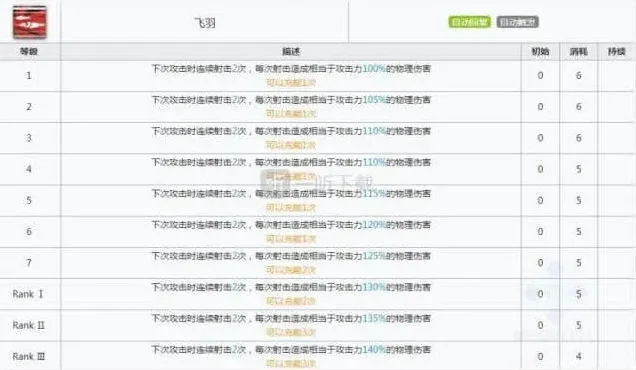The image size is (636, 370).
Task: Click the consumption value 4 in Rank III row
Action: pyautogui.click(x=578, y=357)
